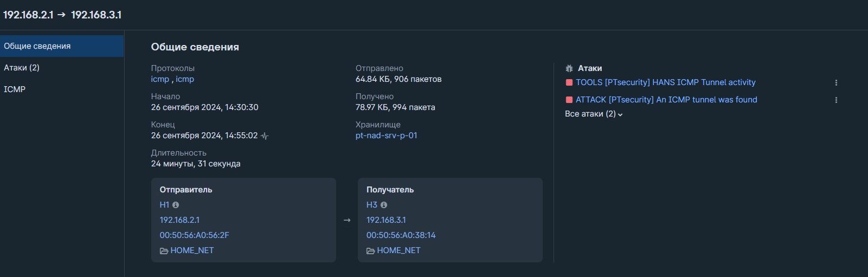Click the pulse icon beside the end time

click(265, 136)
